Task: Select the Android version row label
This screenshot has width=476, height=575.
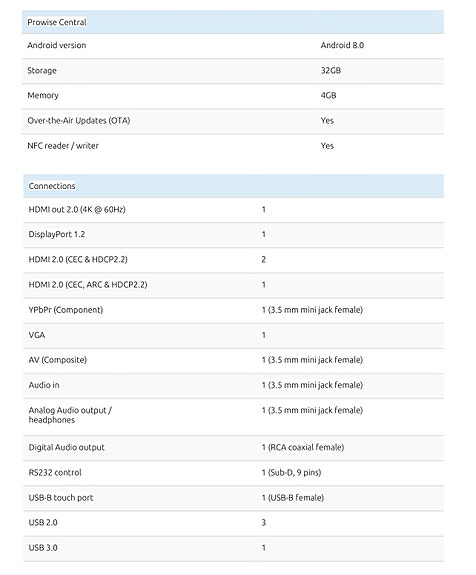Action: [x=57, y=45]
